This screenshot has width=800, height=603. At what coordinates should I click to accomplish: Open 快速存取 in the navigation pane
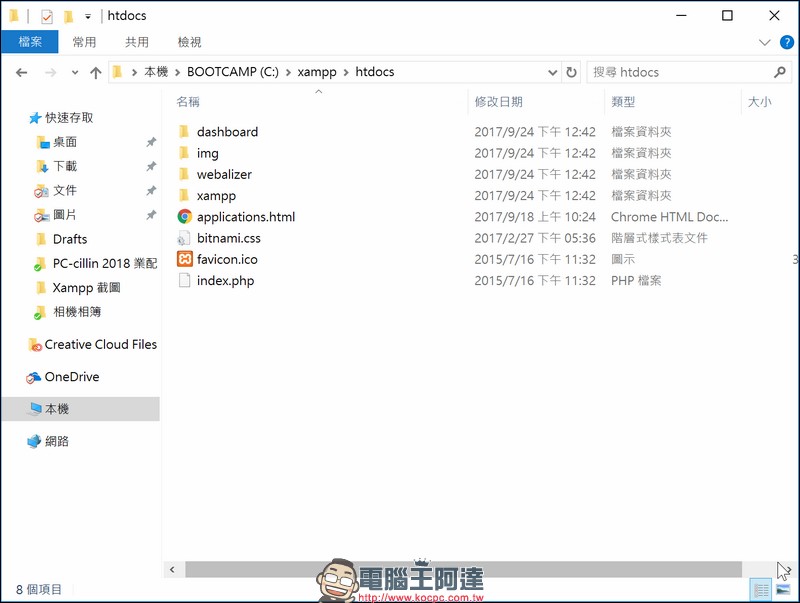61,118
